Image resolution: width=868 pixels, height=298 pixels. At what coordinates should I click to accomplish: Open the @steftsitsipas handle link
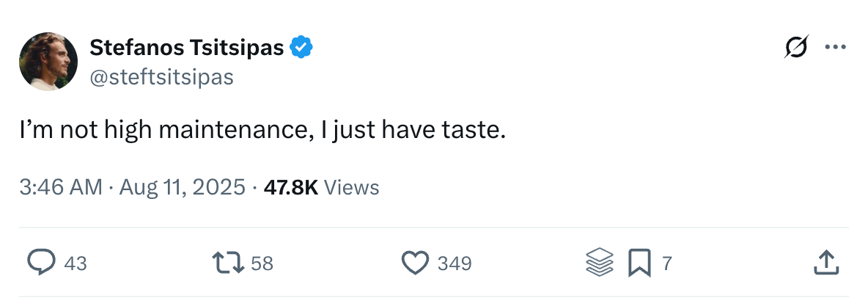tap(161, 77)
